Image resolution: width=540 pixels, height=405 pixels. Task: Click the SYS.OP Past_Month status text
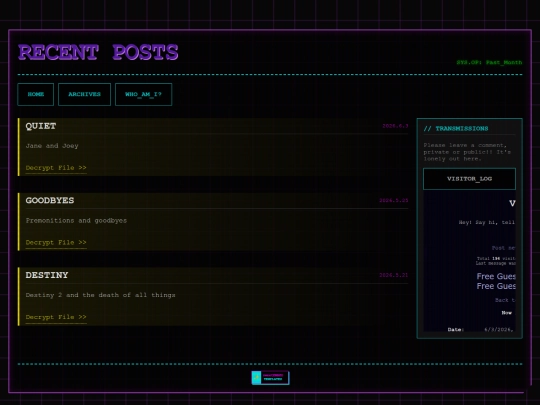pyautogui.click(x=489, y=62)
